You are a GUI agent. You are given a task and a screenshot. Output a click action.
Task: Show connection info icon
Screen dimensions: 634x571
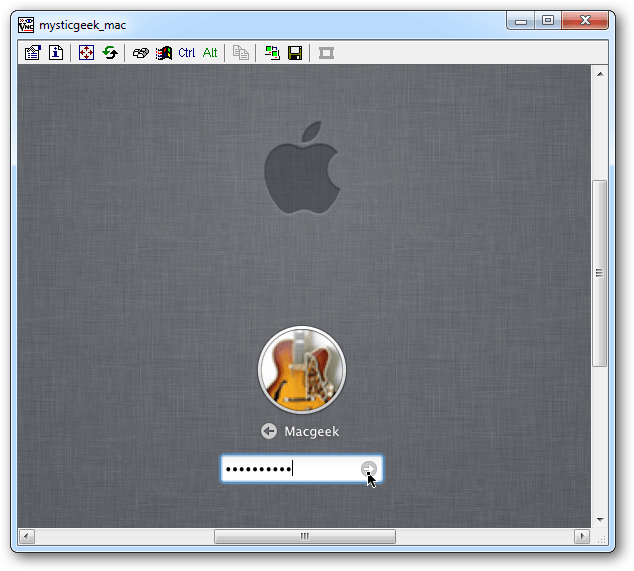click(x=56, y=53)
